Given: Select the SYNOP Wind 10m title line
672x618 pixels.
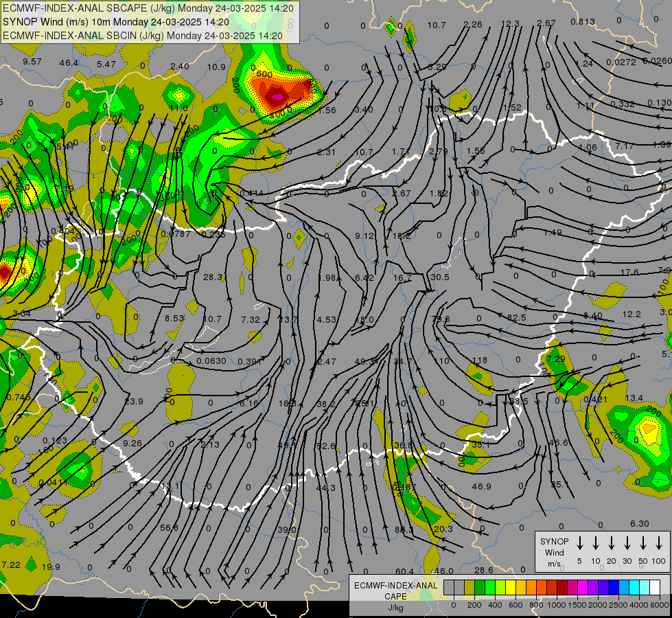Looking at the screenshot, I should click(x=116, y=22).
